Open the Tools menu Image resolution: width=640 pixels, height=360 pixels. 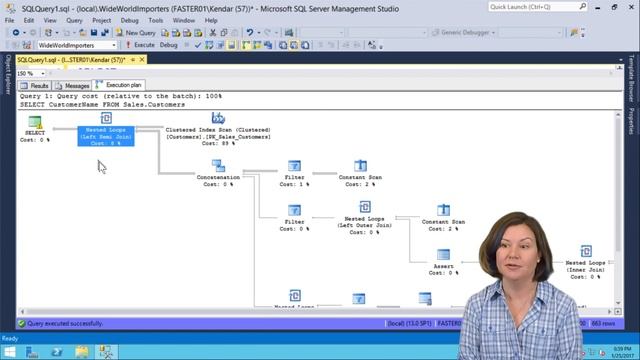pyautogui.click(x=156, y=20)
